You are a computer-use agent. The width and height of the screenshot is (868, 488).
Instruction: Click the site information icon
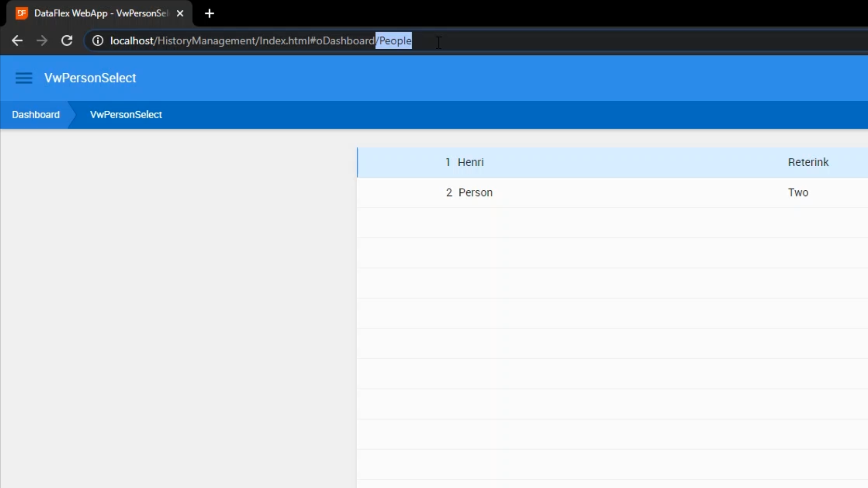coord(98,41)
